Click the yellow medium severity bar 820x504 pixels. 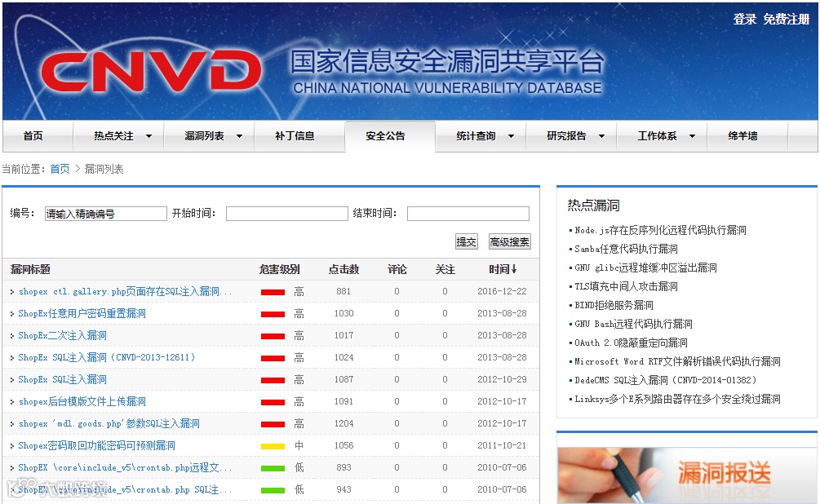[x=273, y=446]
